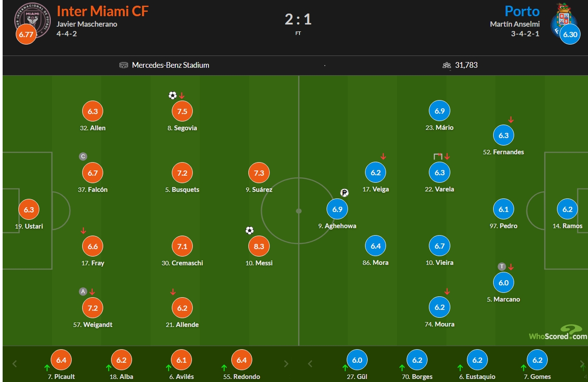Show previous Inter Miami substitutes with left chevron

(x=14, y=364)
